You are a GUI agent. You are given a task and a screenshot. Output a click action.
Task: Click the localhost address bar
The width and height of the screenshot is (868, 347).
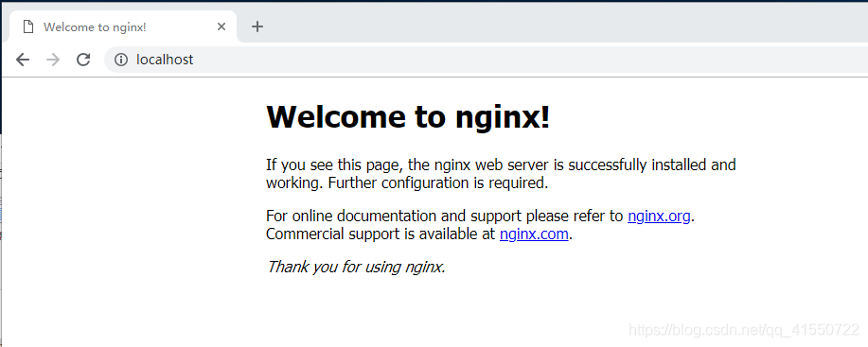pyautogui.click(x=486, y=60)
